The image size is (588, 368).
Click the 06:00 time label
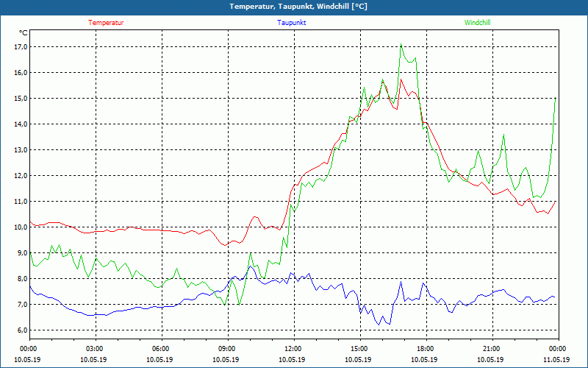(162, 349)
